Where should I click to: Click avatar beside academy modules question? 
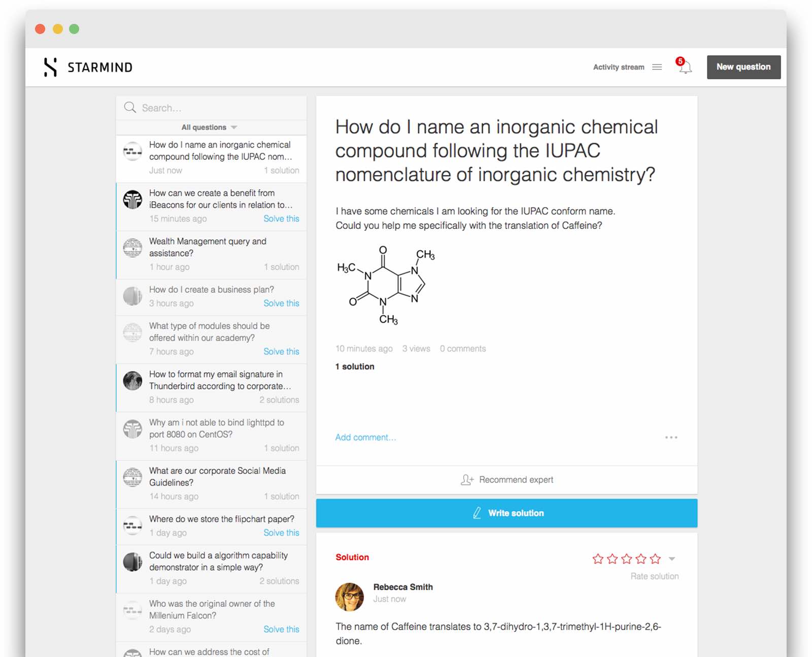(x=132, y=332)
